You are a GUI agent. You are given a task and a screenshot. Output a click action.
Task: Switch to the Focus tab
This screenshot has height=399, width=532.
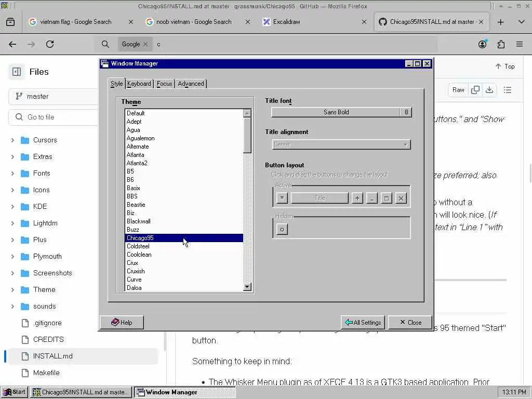click(x=164, y=84)
